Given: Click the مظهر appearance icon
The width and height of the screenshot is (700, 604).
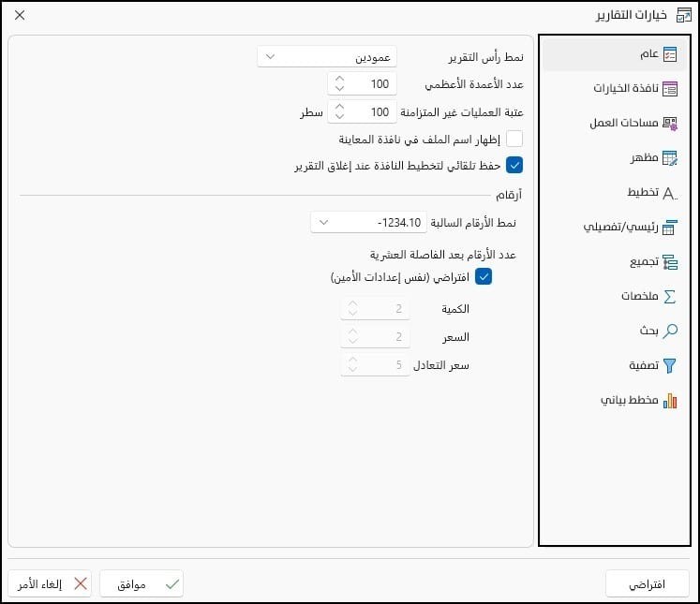Looking at the screenshot, I should pyautogui.click(x=670, y=158).
